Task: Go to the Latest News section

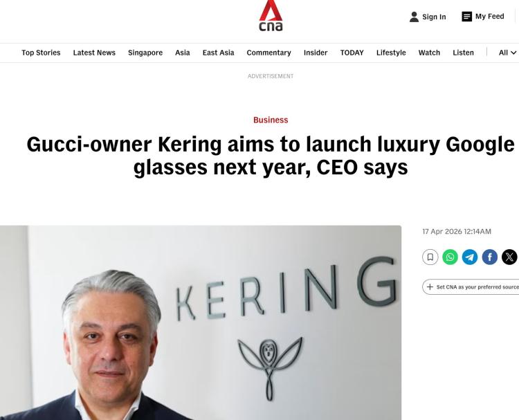Action: pos(94,53)
